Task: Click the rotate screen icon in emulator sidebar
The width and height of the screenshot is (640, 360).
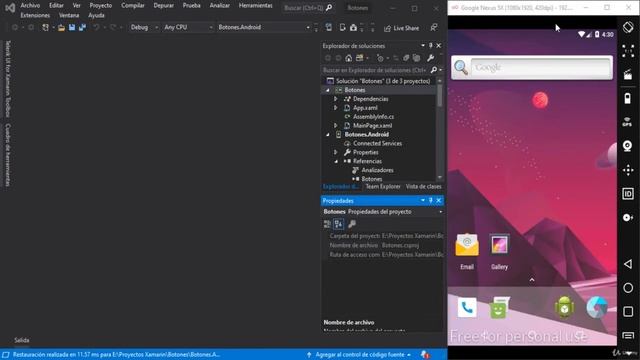Action: tap(628, 27)
